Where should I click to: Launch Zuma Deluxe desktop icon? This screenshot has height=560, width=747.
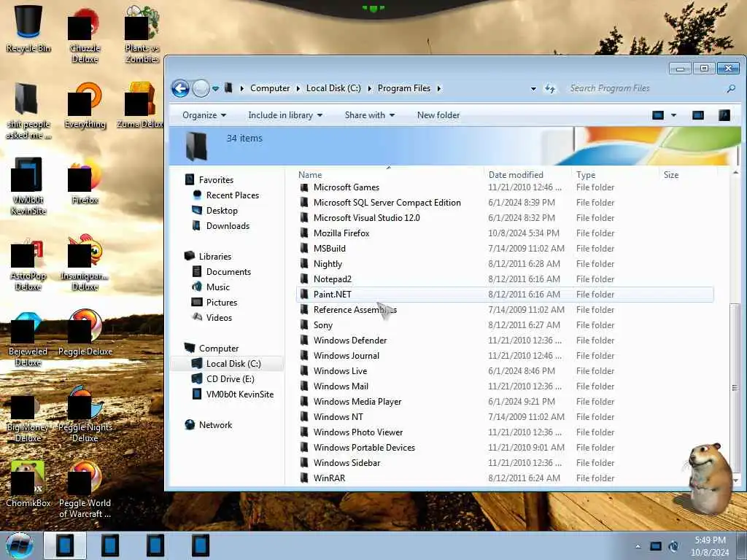point(141,106)
